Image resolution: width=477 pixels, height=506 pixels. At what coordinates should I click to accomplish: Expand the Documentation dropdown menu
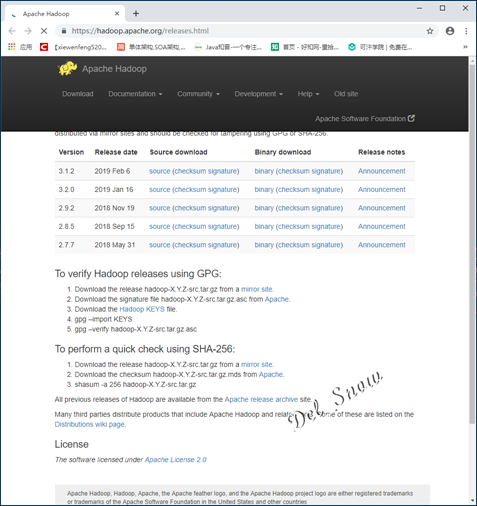[x=135, y=94]
